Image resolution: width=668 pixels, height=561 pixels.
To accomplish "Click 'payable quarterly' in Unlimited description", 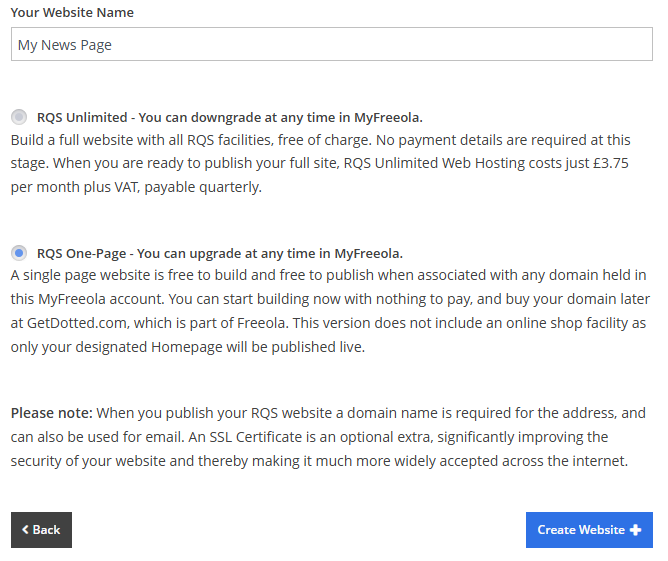I will (203, 187).
